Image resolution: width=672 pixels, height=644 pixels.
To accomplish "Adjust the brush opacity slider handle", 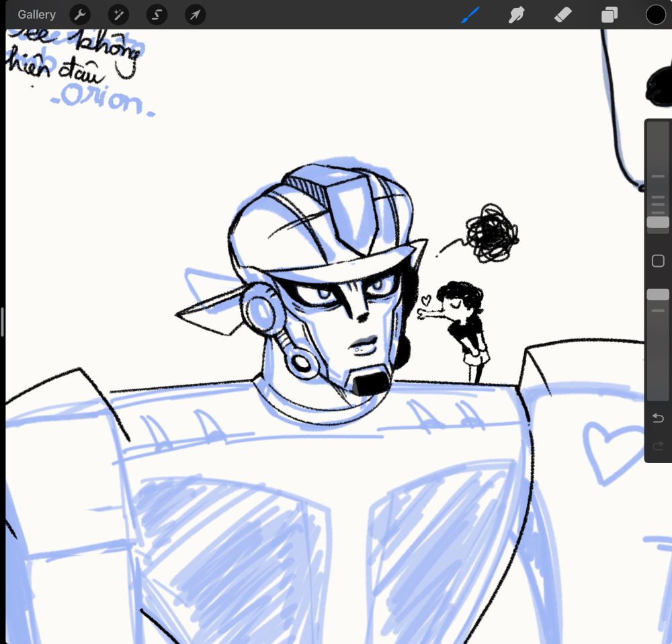I will 658,294.
